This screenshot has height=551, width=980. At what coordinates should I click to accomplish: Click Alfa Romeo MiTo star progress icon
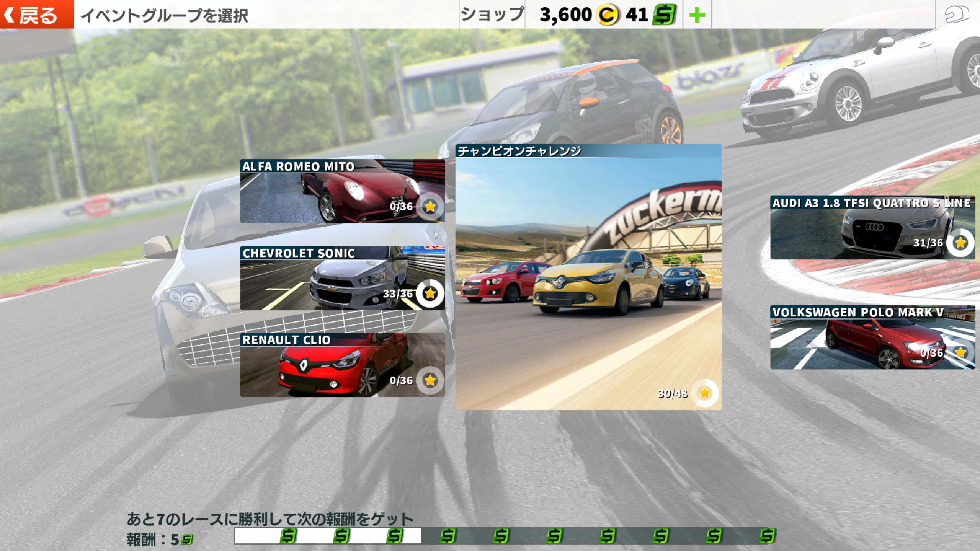pos(430,207)
